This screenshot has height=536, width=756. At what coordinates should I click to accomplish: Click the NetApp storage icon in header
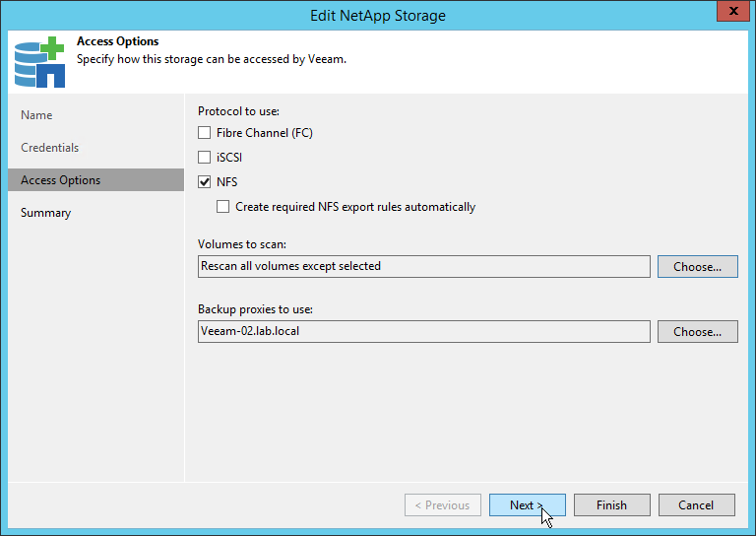coord(39,62)
